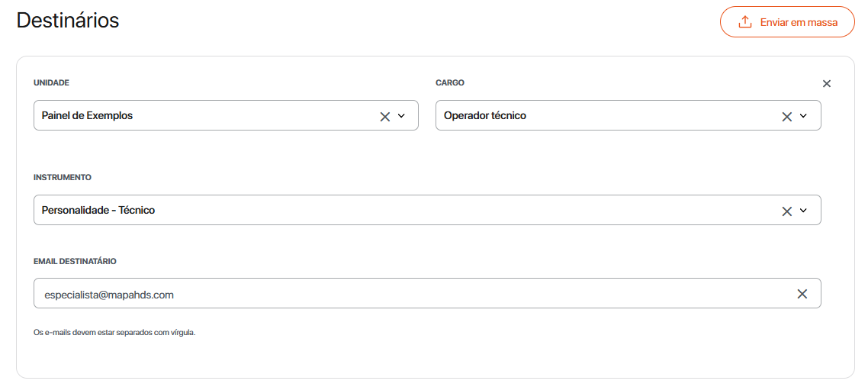Click the 'Painel de Exemplos' selected value
Image resolution: width=868 pixels, height=387 pixels.
(x=87, y=116)
